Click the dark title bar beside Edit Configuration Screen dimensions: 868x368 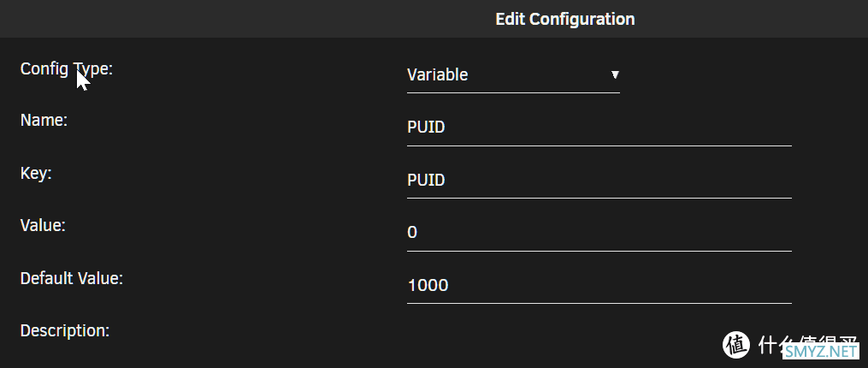244,19
